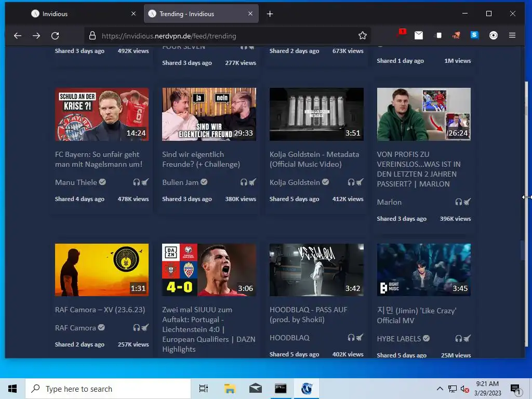
Task: Close the Trending - Invidious tab
Action: click(x=250, y=14)
